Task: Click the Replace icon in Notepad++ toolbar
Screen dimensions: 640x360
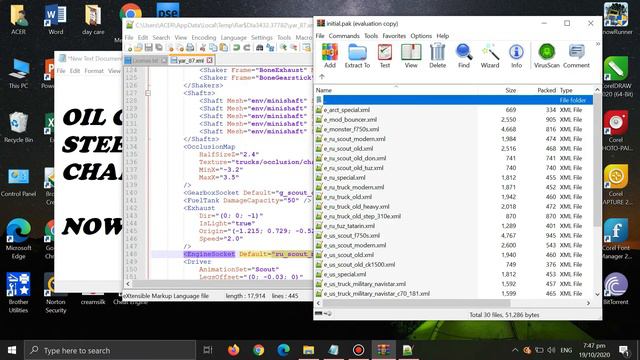Action: click(270, 48)
